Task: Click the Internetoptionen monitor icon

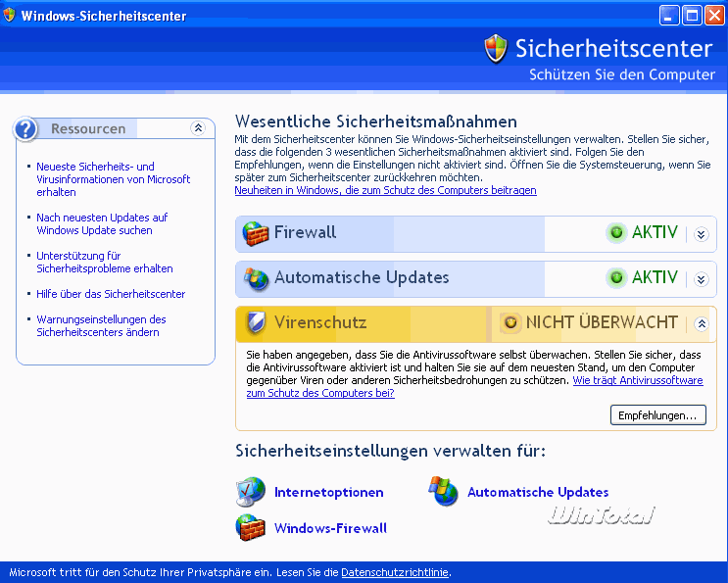Action: coord(251,492)
